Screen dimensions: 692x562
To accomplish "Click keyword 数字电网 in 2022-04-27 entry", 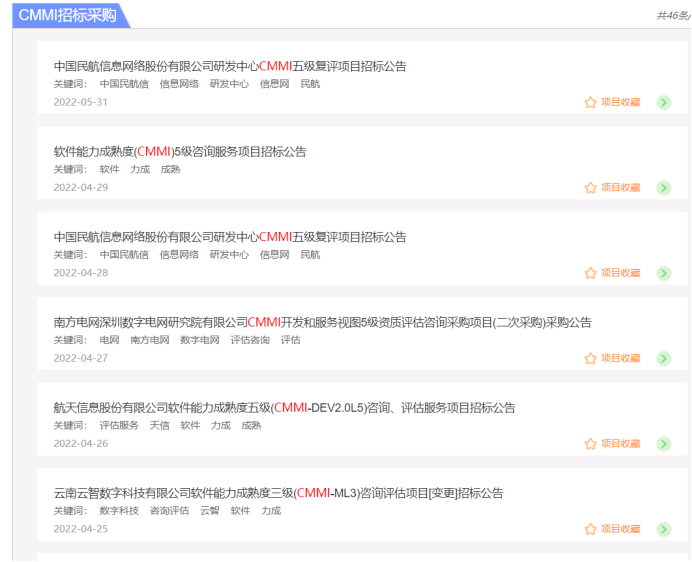I will coord(200,340).
